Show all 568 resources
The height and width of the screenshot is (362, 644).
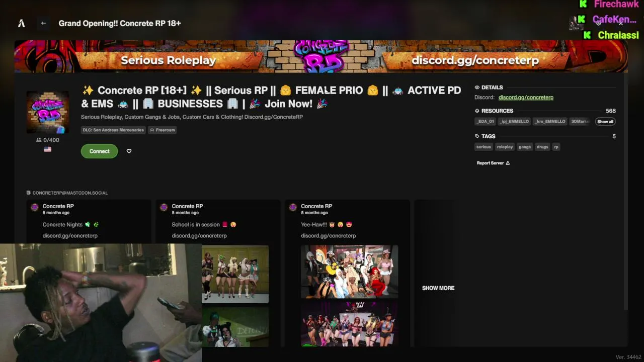(x=605, y=122)
